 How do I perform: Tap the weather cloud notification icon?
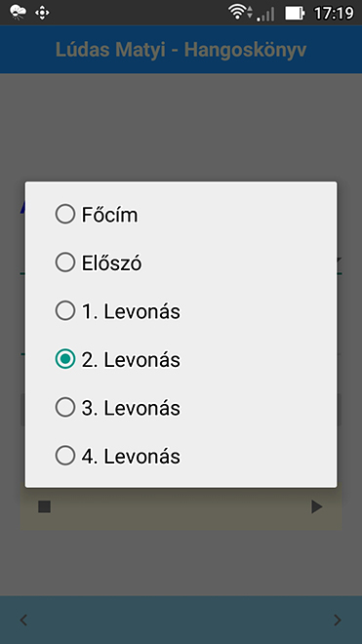(18, 13)
